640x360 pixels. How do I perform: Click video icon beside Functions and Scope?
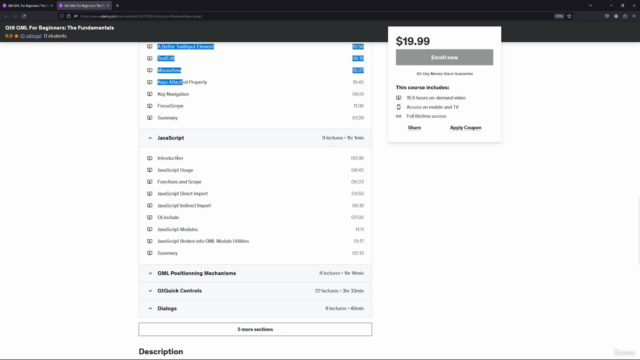[150, 182]
